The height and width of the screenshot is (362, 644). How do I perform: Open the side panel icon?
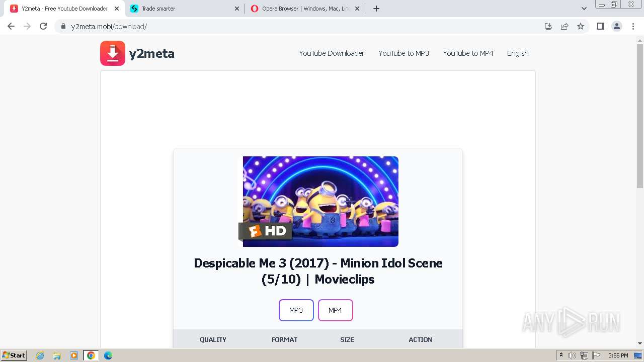click(601, 26)
